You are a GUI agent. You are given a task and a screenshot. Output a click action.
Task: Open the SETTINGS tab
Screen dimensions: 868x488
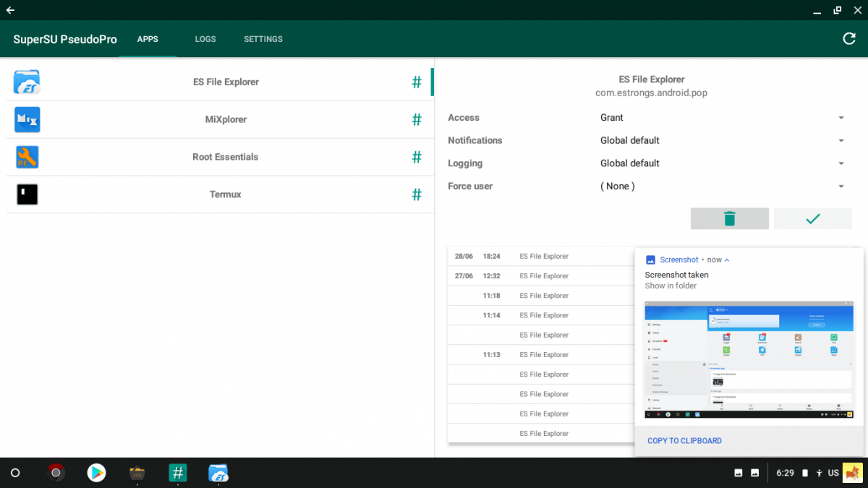[263, 39]
